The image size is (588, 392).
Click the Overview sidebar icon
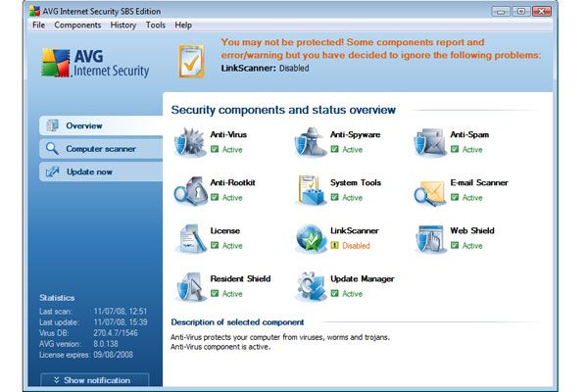click(52, 125)
